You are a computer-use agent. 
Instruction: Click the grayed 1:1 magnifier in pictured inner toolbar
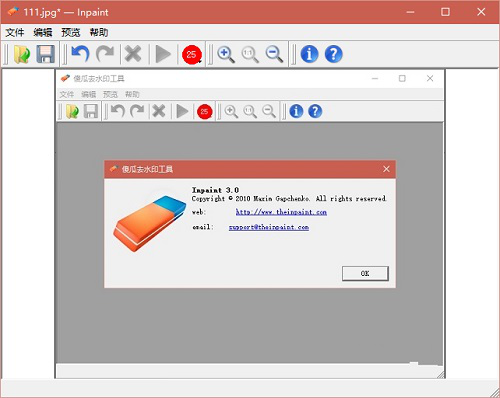click(x=250, y=111)
